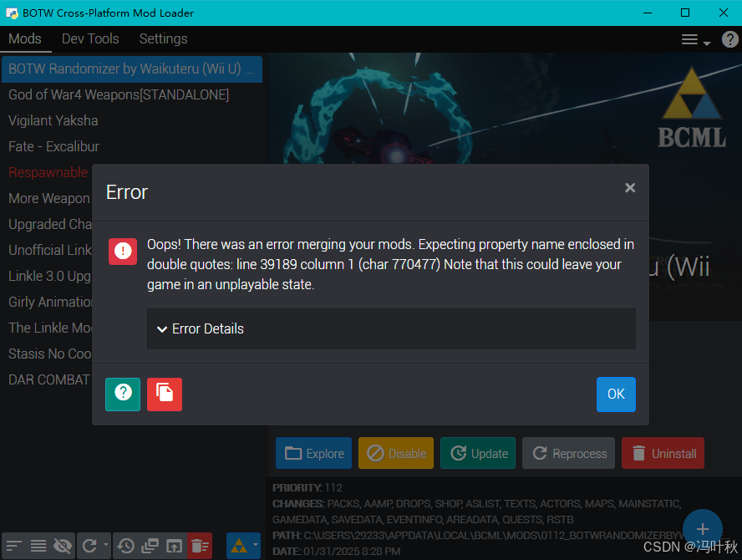The image size is (742, 560).
Task: Click the DATE: 01/31/2025 8:28 PM text
Action: (336, 552)
